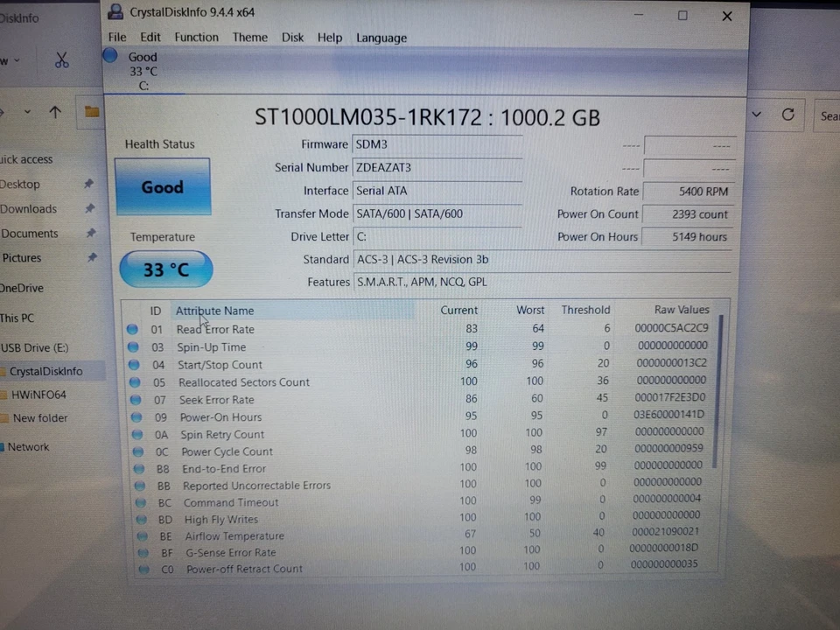Viewport: 840px width, 630px height.
Task: Click the G-Sense Error Rate status dot
Action: tap(143, 552)
